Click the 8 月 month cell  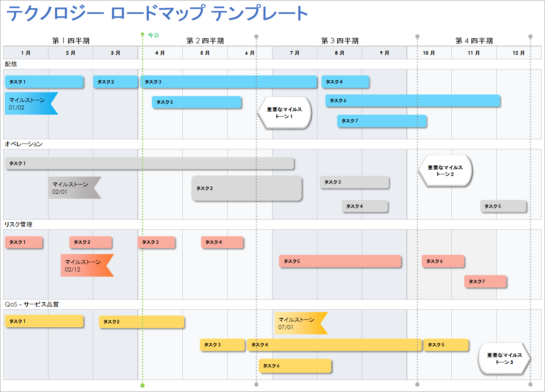[340, 53]
